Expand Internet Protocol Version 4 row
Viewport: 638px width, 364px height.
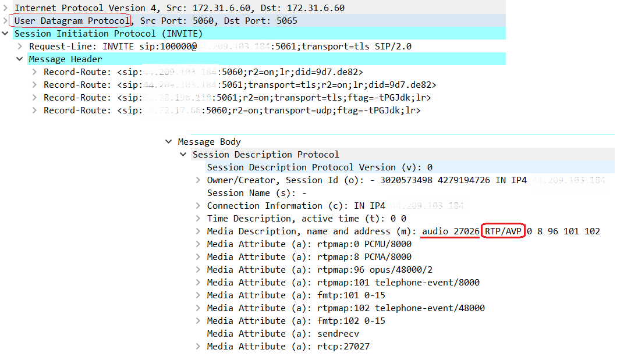point(6,8)
